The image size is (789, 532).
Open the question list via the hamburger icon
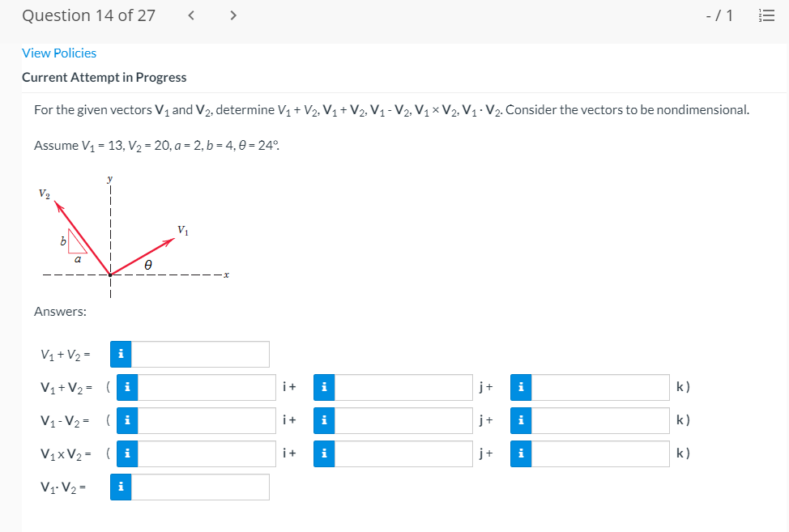766,15
